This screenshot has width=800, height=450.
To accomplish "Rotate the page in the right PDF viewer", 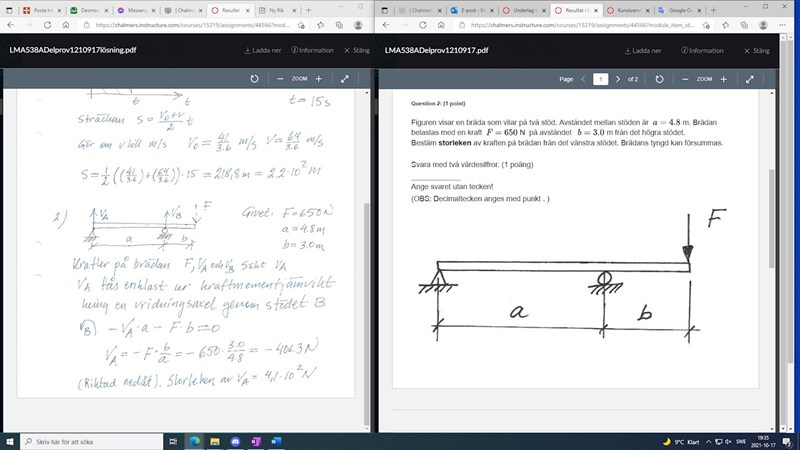I will (x=657, y=78).
